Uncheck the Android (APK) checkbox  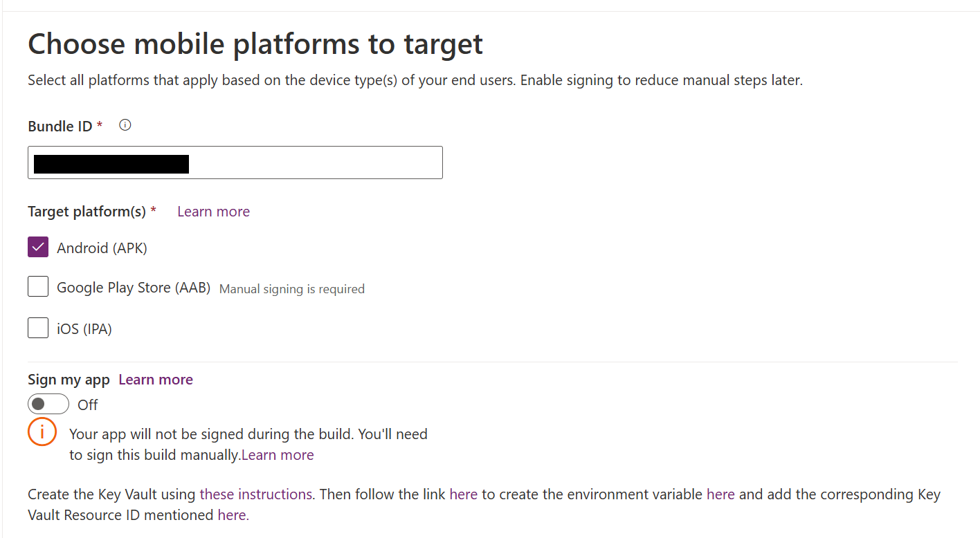click(38, 247)
